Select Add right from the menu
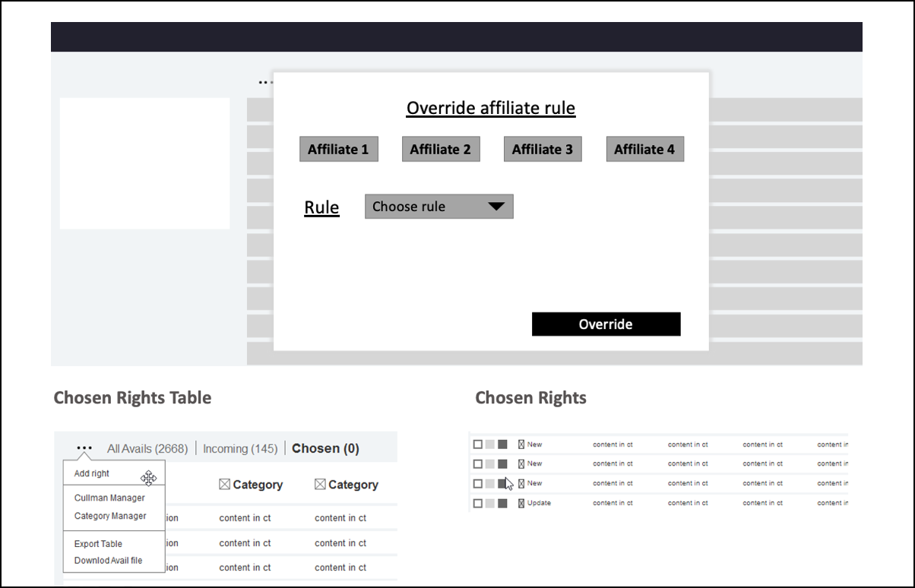The width and height of the screenshot is (915, 588). click(92, 473)
